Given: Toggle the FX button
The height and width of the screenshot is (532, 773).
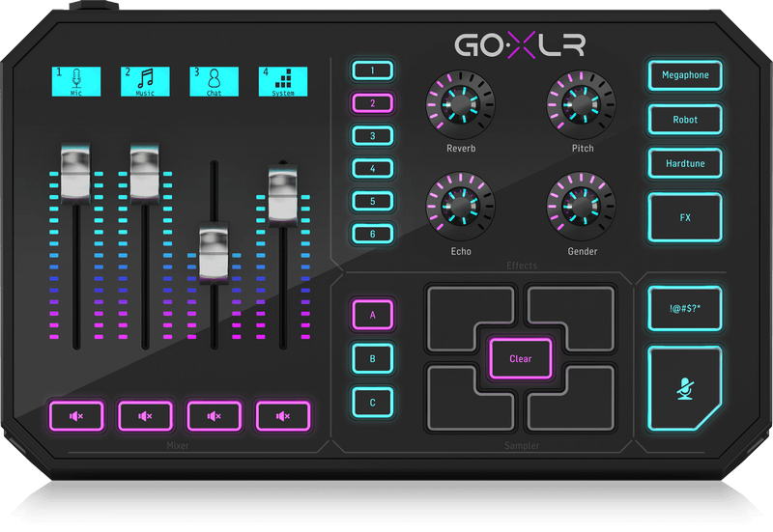Looking at the screenshot, I should pos(685,217).
